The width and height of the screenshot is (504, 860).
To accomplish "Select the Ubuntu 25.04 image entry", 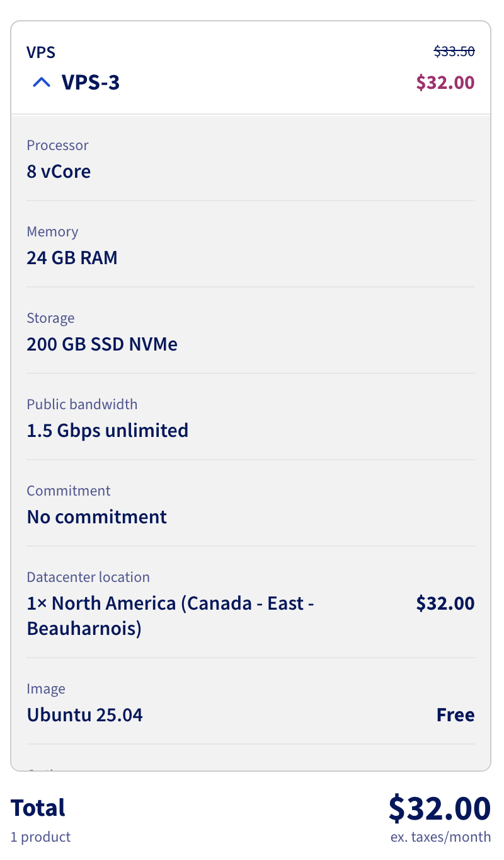I will 84,715.
